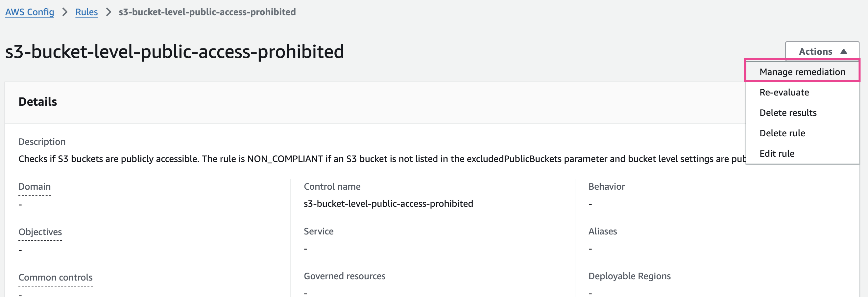
Task: Choose Delete rule from the dropdown
Action: point(782,133)
